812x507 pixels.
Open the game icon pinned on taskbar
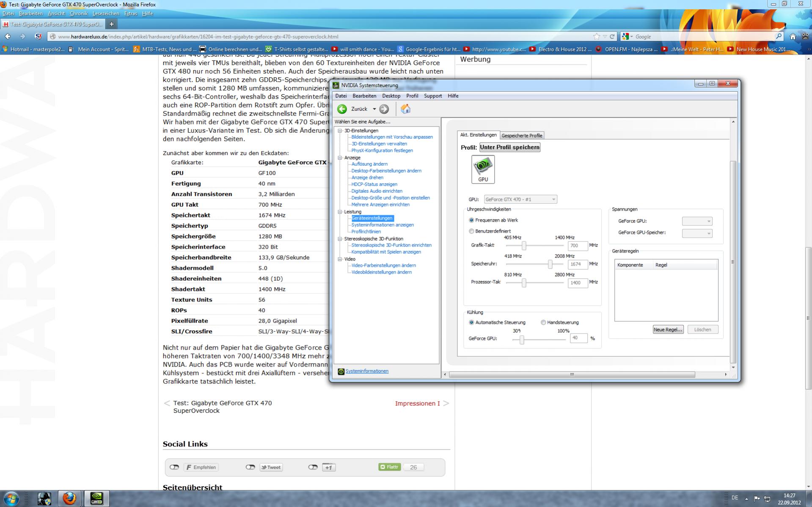[x=44, y=498]
